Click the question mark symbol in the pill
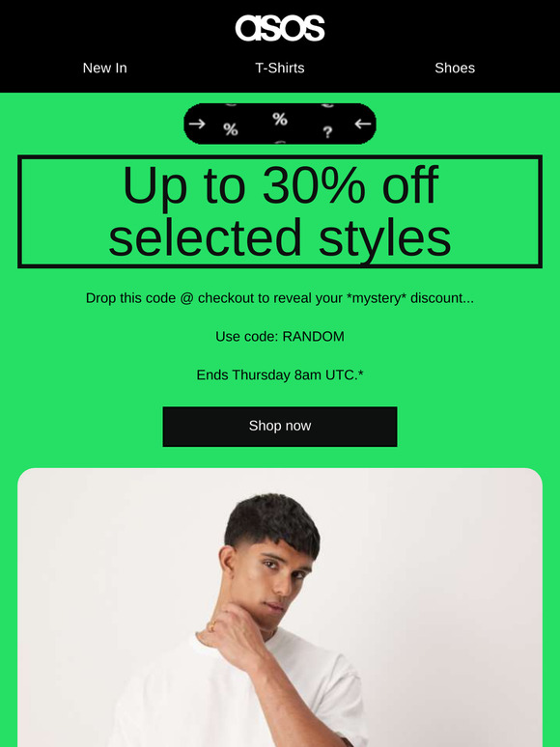Viewport: 560px width, 747px height. coord(327,132)
